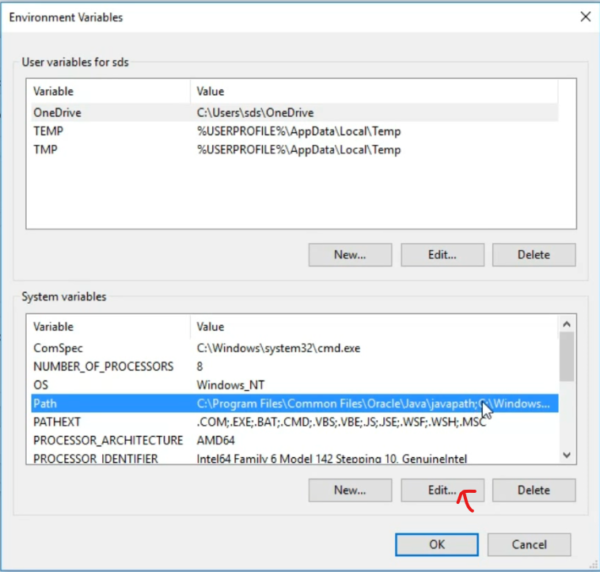Click the Value column header in user list
Image resolution: width=600 pixels, height=572 pixels.
tap(374, 91)
